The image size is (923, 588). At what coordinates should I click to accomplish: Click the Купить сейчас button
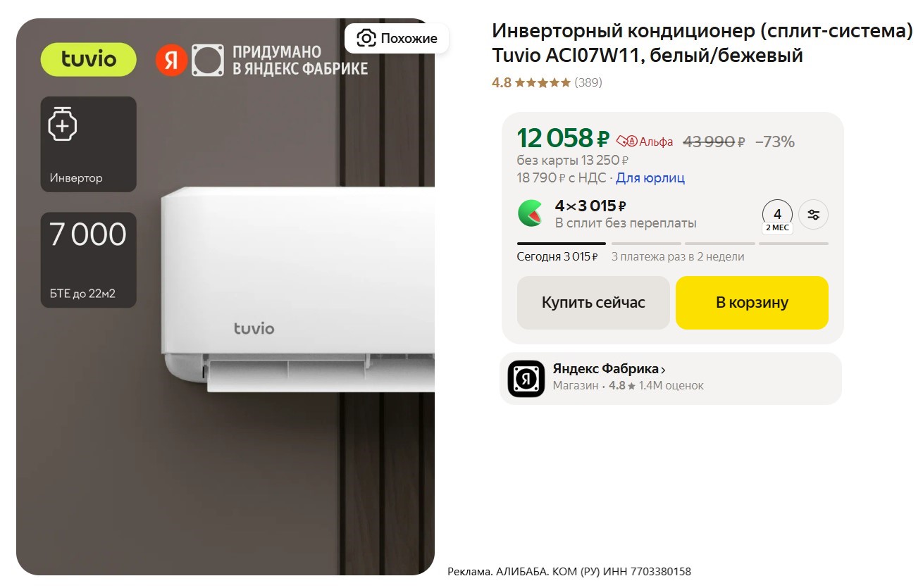click(593, 303)
